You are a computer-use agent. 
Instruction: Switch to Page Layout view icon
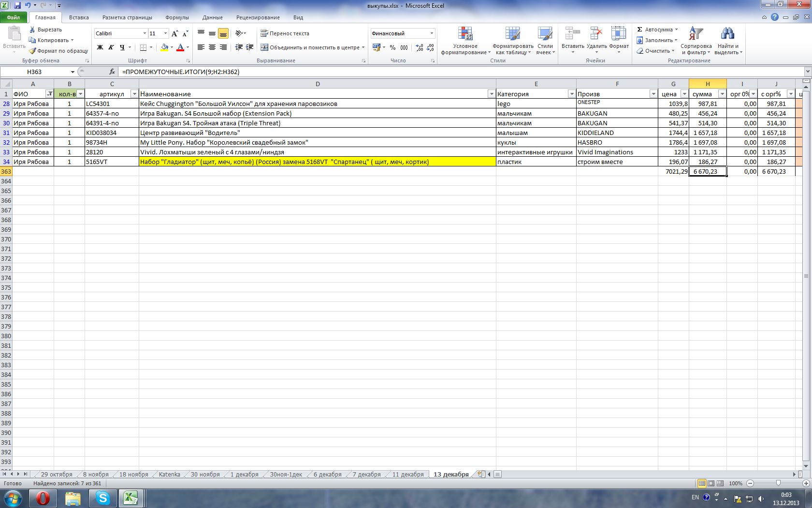click(x=711, y=483)
